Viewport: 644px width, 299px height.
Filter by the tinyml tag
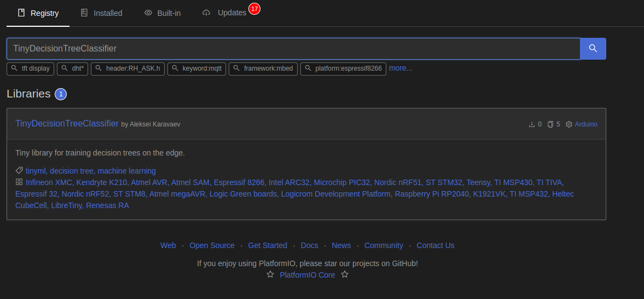tap(36, 171)
